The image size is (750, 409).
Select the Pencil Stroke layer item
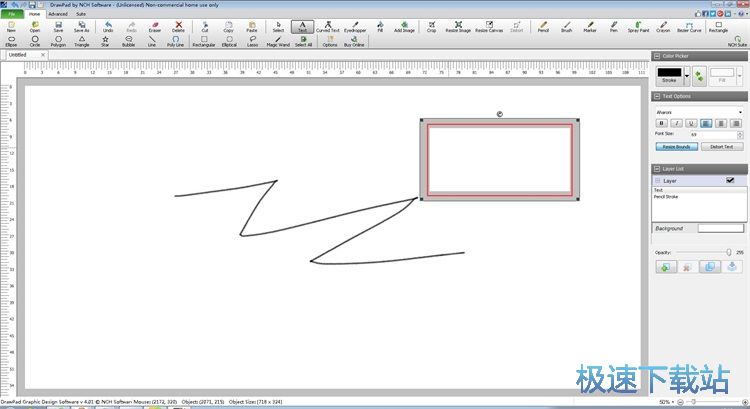tap(668, 196)
